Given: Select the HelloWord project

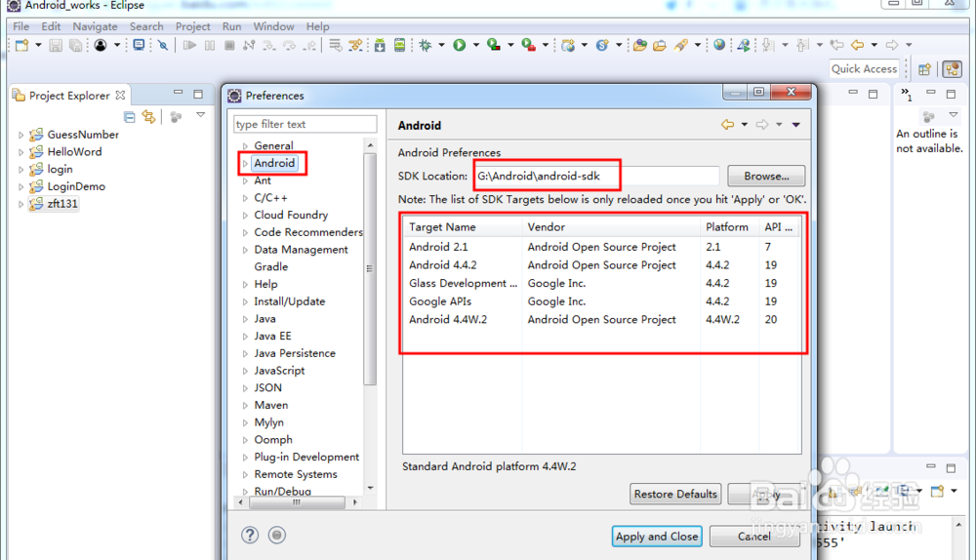Looking at the screenshot, I should point(74,152).
